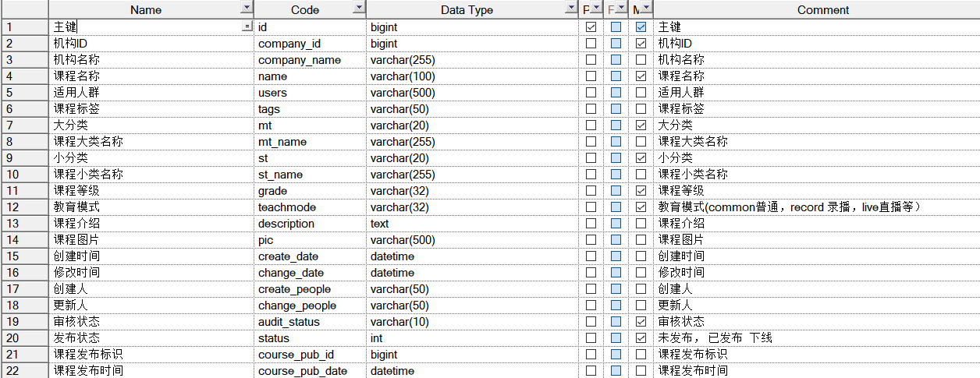
Task: Click varchar(500) data type for users row
Action: pos(474,93)
